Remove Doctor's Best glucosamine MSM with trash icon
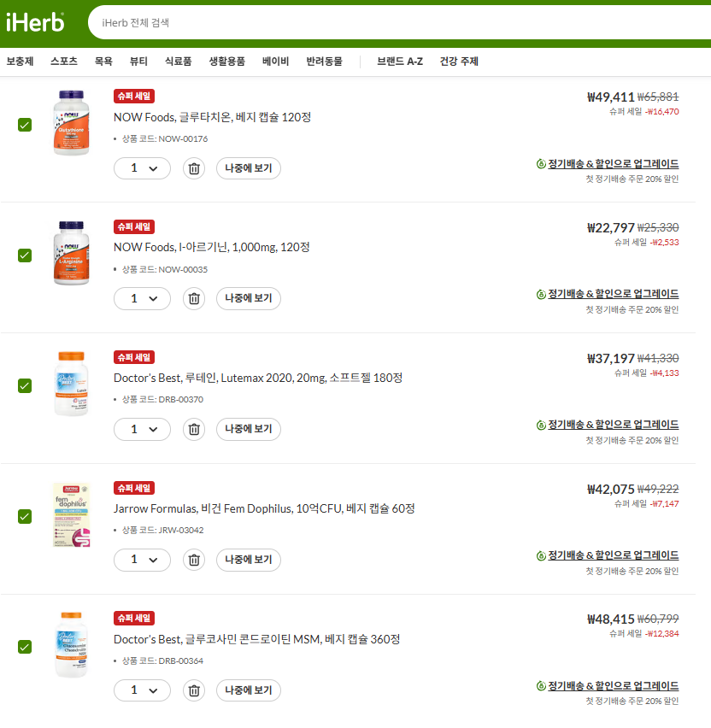Viewport: 711px width, 728px height. (x=194, y=690)
